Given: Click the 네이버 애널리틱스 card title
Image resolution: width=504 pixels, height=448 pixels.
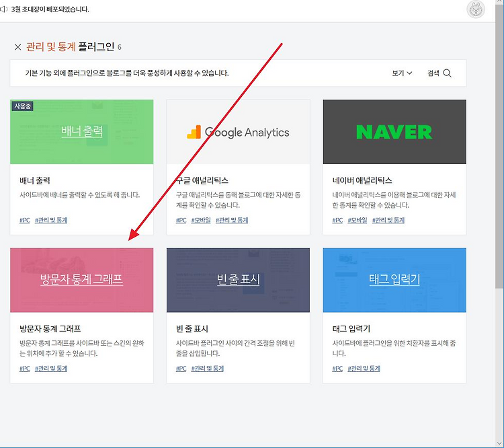Looking at the screenshot, I should pyautogui.click(x=362, y=180).
